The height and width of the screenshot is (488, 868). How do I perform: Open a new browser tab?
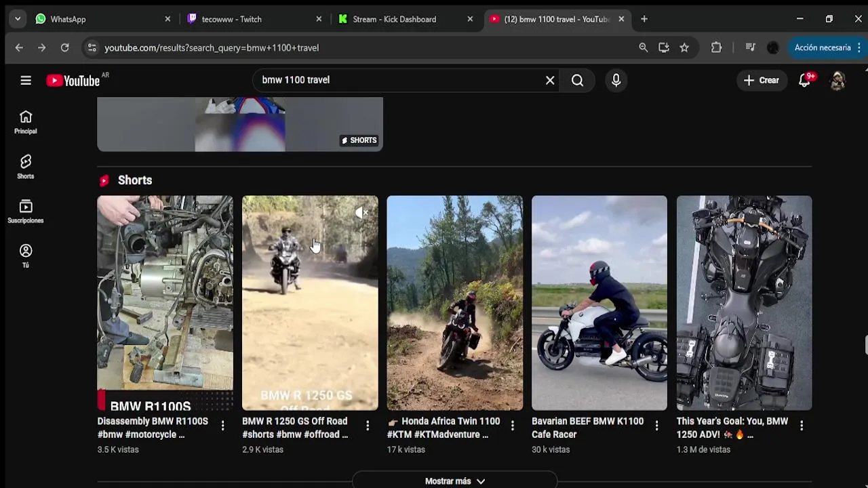[x=644, y=19]
